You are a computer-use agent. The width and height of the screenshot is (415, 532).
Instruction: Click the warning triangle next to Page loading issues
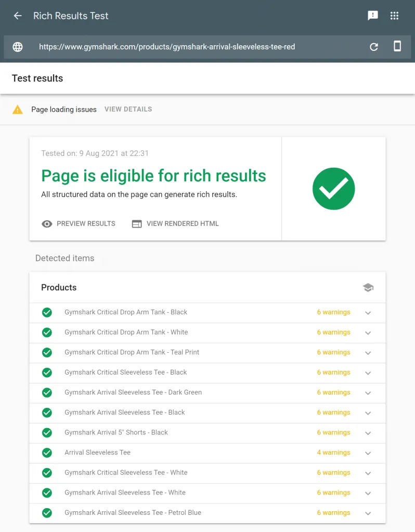point(17,109)
